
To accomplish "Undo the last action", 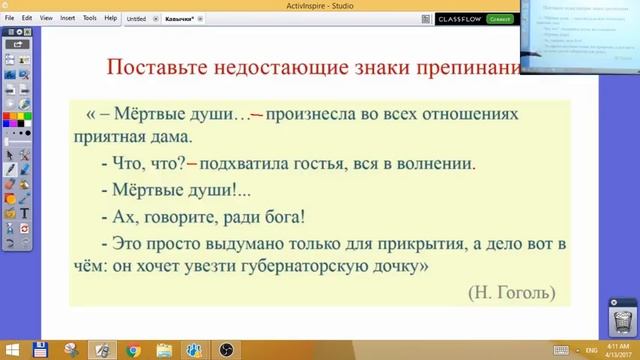I will pos(10,243).
